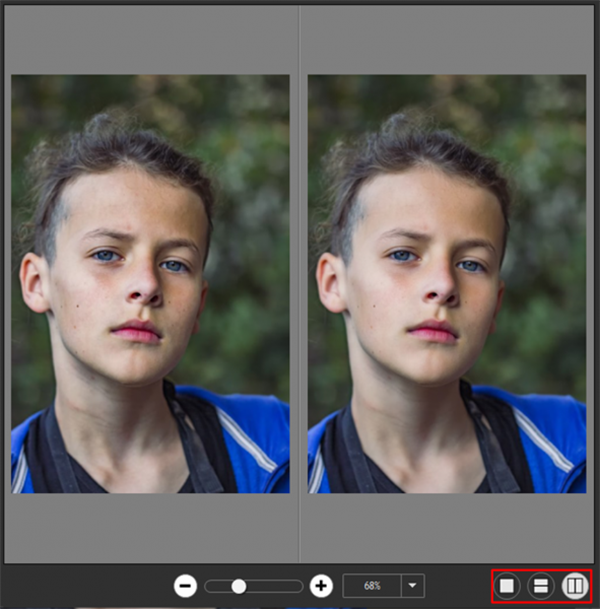The height and width of the screenshot is (609, 600).
Task: Switch to top-bottom split view
Action: (541, 586)
